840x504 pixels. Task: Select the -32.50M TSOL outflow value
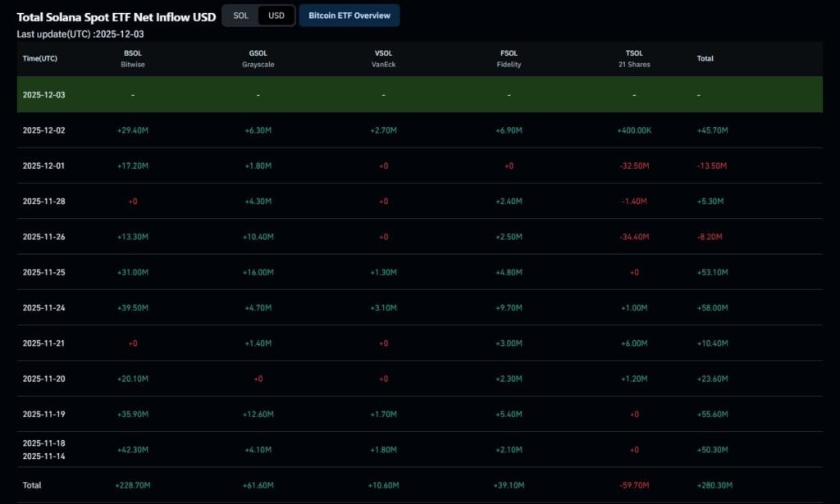pos(634,166)
